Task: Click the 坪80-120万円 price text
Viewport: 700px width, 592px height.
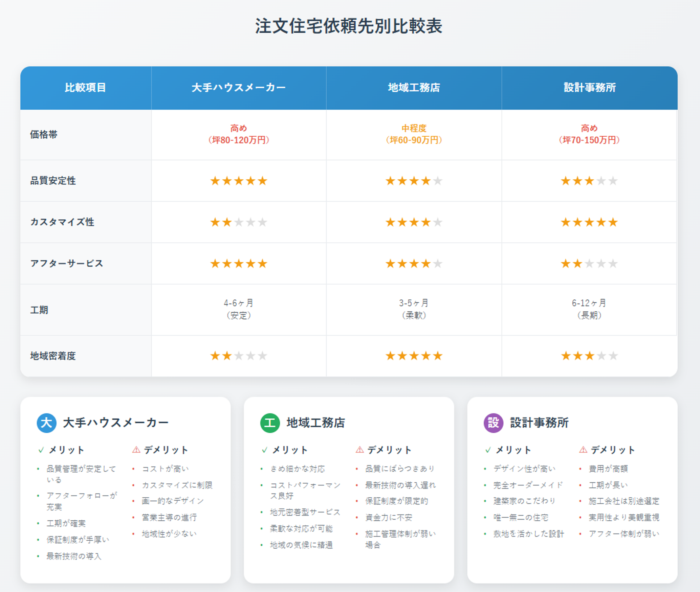Action: 239,140
